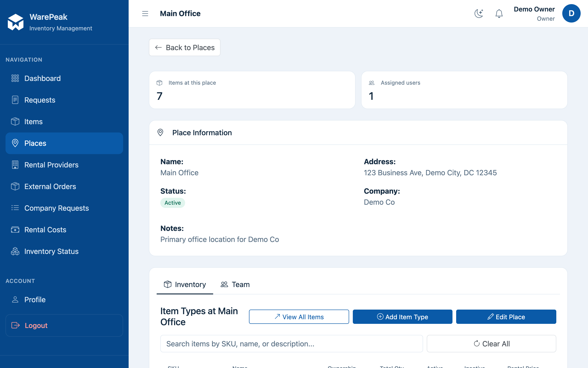Viewport: 588px width, 368px height.
Task: Open Inventory Status page
Action: click(64, 251)
